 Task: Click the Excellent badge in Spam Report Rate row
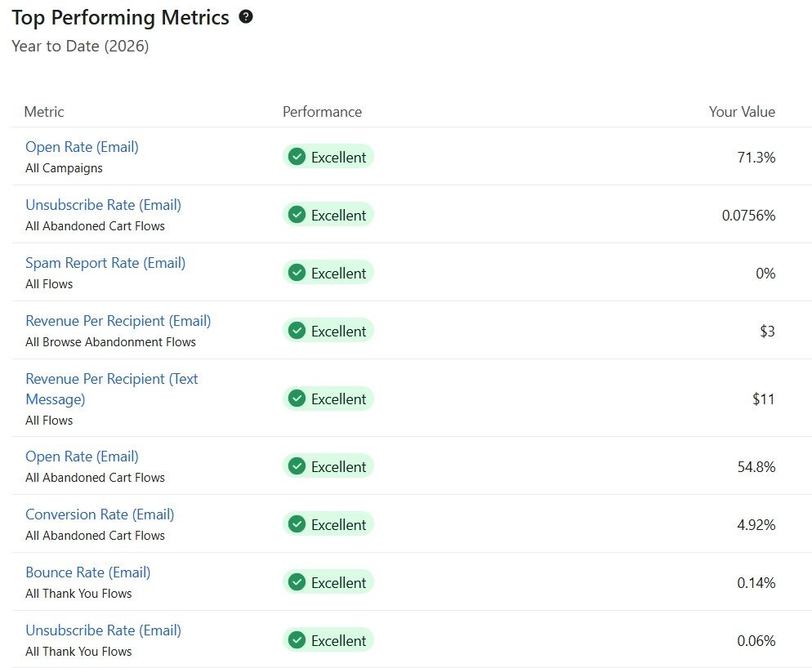point(328,273)
